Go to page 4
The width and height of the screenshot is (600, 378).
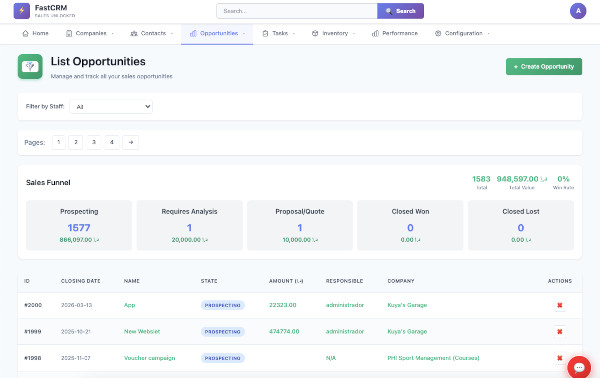click(x=112, y=142)
